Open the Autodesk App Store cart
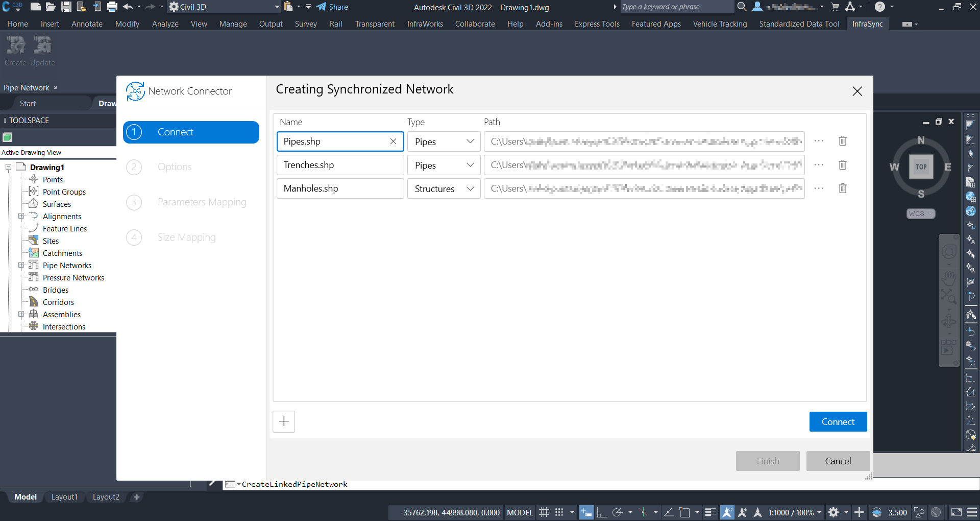This screenshot has width=980, height=521. tap(835, 7)
